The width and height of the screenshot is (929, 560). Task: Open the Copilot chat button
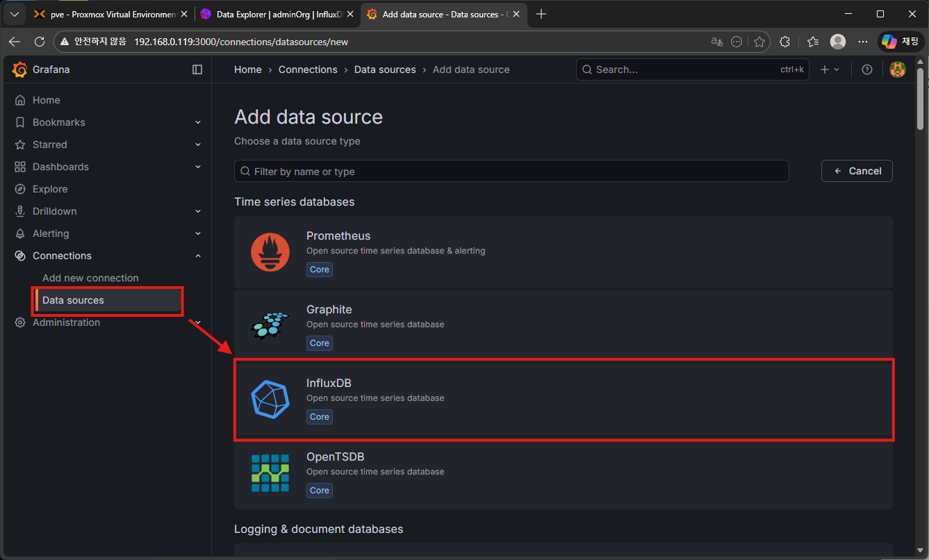[901, 42]
